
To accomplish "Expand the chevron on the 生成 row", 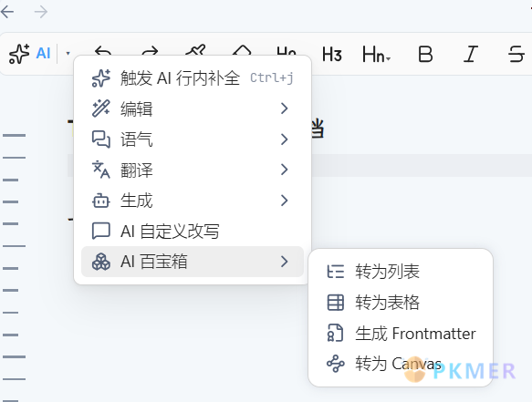I will point(285,201).
